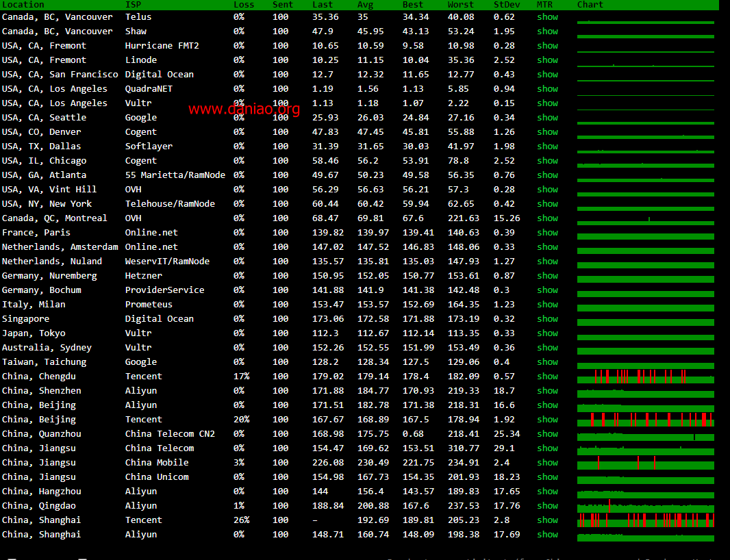The width and height of the screenshot is (730, 560).
Task: Show MTR results for Singapore Digital Ocean
Action: (x=547, y=319)
